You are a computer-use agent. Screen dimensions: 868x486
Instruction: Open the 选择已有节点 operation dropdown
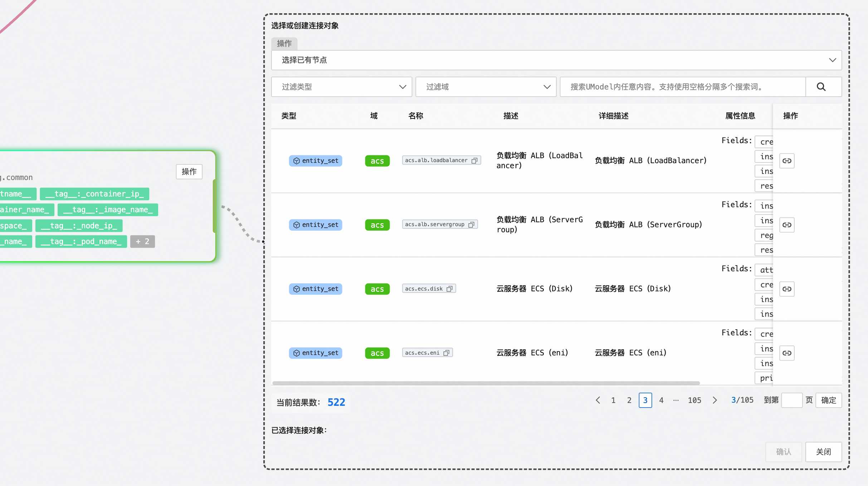[556, 60]
